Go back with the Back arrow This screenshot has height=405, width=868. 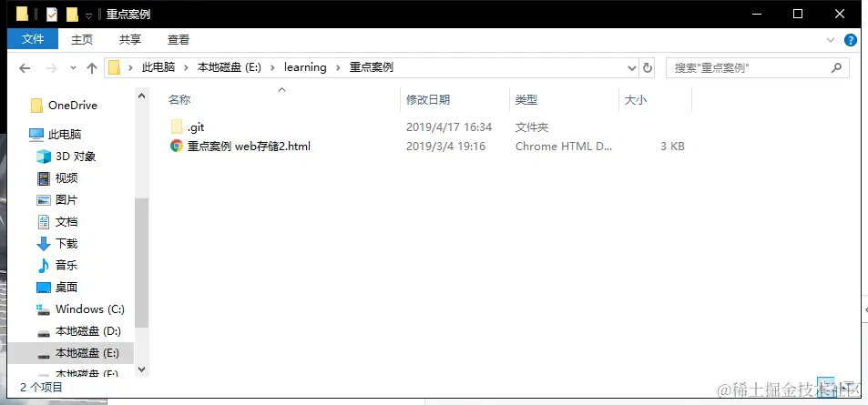pos(25,68)
